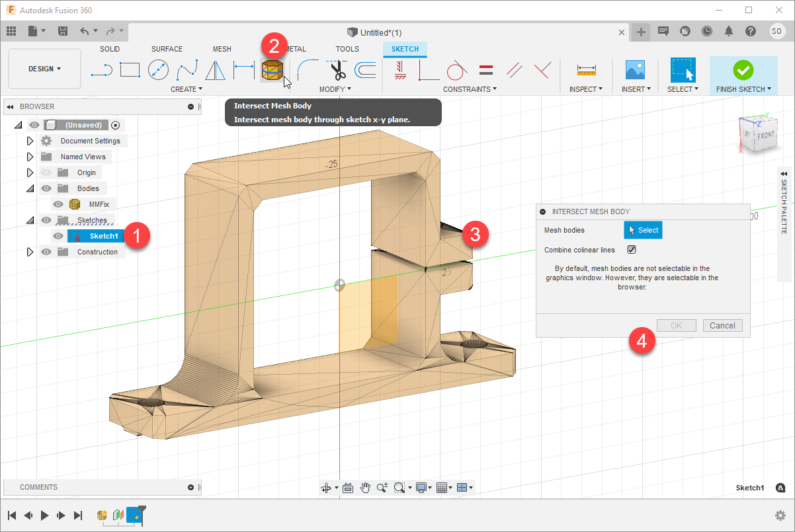Open the MESH tab
This screenshot has width=795, height=532.
(x=222, y=49)
